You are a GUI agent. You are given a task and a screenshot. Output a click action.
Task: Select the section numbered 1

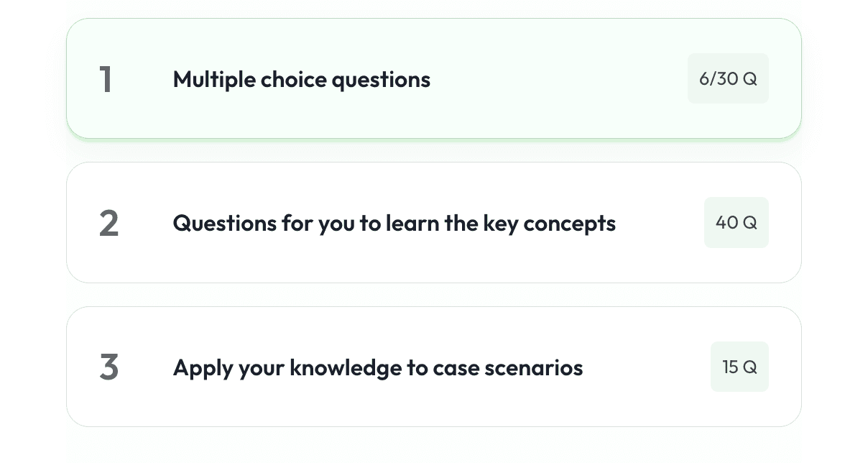coord(106,79)
